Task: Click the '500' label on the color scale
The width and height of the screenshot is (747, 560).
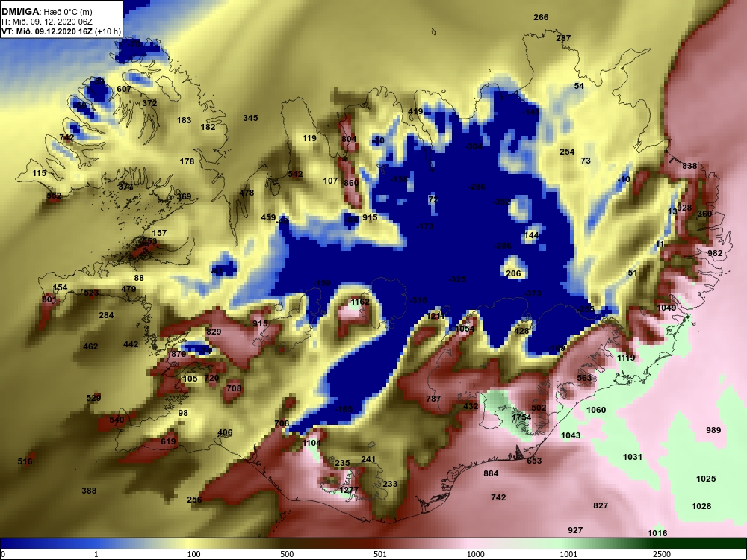Action: click(287, 554)
